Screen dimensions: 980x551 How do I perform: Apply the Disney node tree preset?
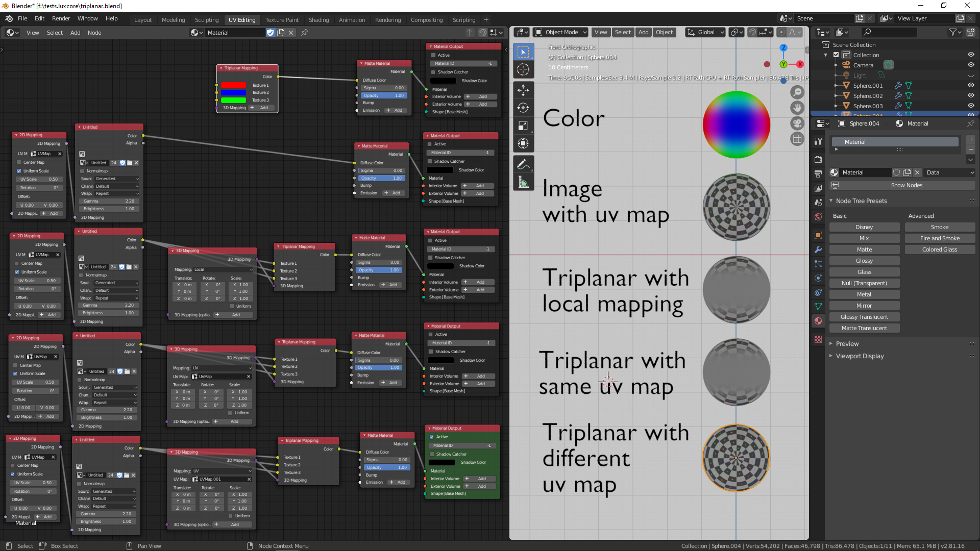point(864,227)
